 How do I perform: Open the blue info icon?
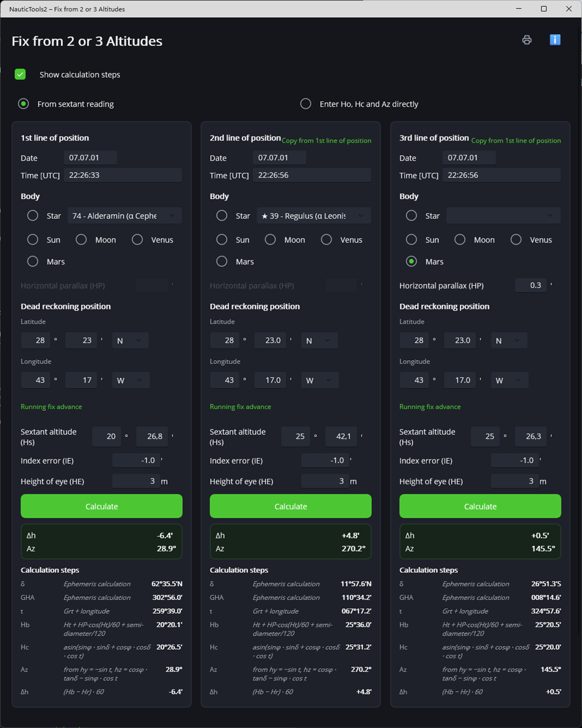[555, 40]
